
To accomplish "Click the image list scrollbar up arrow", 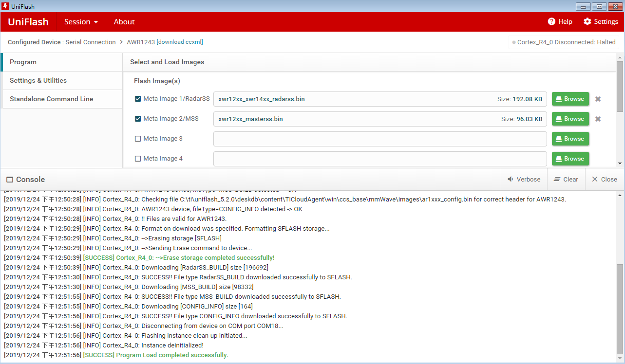I will point(620,57).
